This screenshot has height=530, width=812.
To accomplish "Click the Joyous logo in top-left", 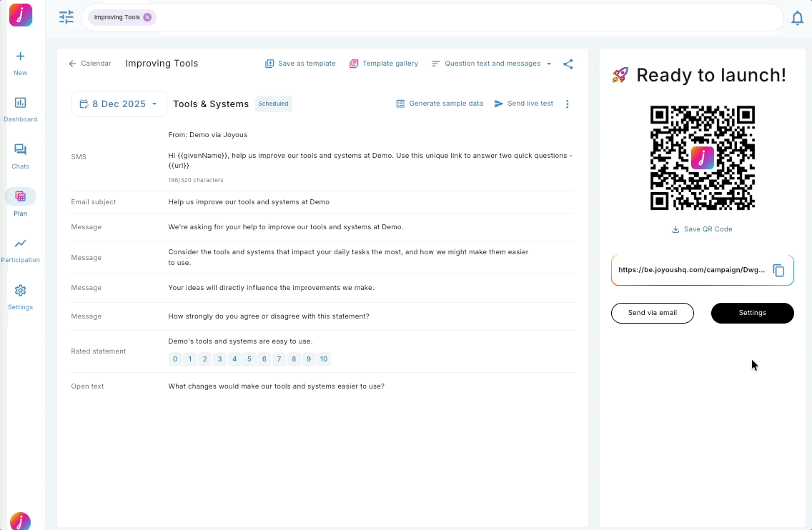I will 21,15.
